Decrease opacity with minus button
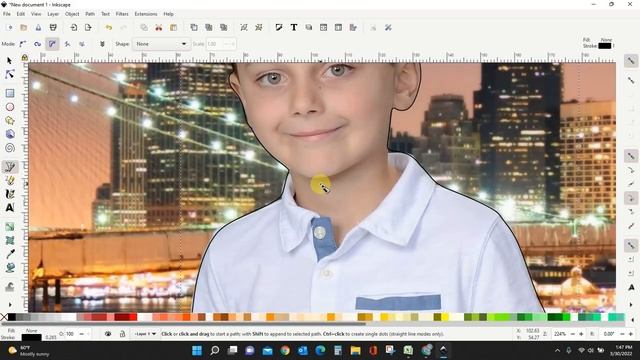This screenshot has height=360, width=640. pos(82,334)
